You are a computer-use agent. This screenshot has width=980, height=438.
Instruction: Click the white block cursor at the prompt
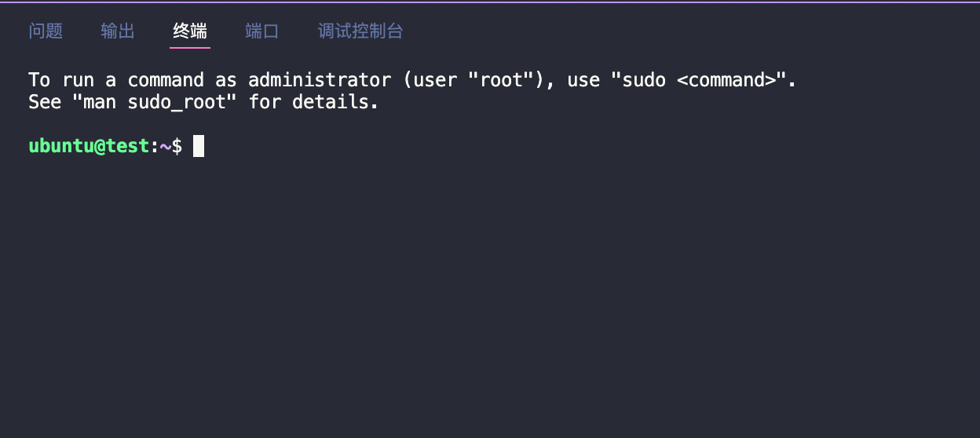[199, 146]
